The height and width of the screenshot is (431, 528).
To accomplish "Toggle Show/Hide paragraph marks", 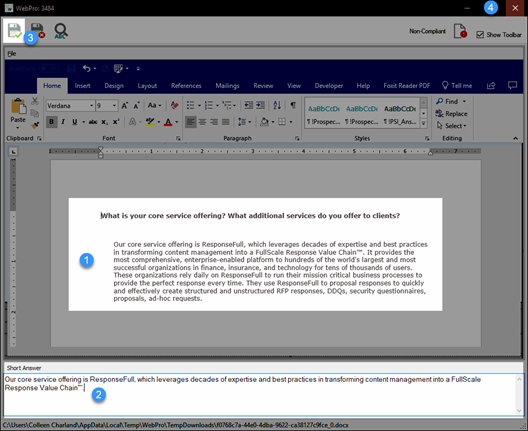I will pos(293,105).
